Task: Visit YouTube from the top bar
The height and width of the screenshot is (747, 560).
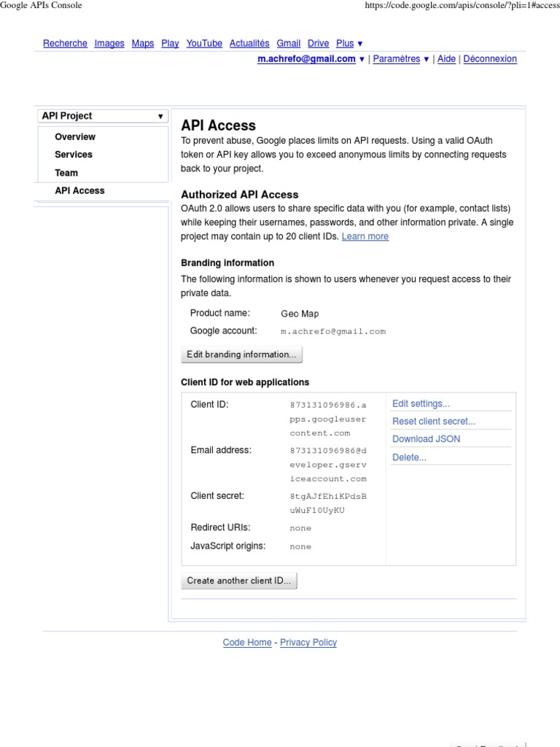Action: pos(204,43)
